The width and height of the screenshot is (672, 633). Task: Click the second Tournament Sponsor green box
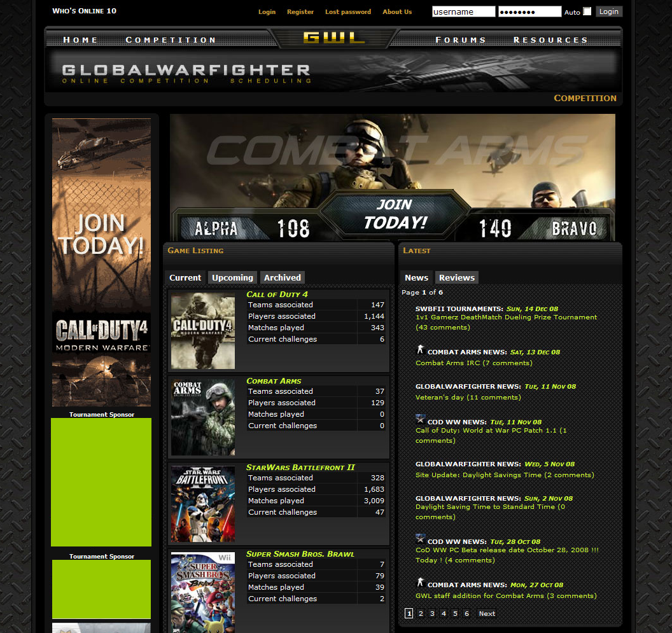(x=102, y=589)
